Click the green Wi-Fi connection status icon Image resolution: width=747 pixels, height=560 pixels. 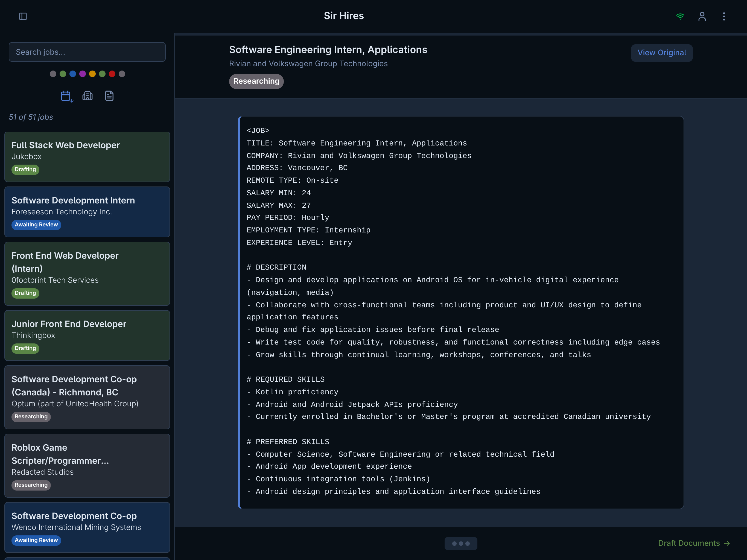tap(680, 16)
